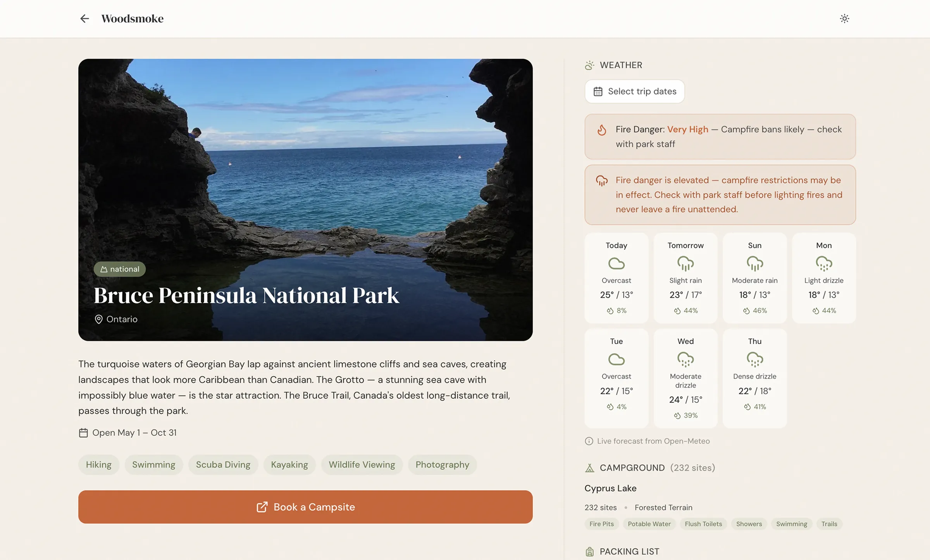
Task: Click the 22° / 18° Thu temperature
Action: pyautogui.click(x=754, y=391)
